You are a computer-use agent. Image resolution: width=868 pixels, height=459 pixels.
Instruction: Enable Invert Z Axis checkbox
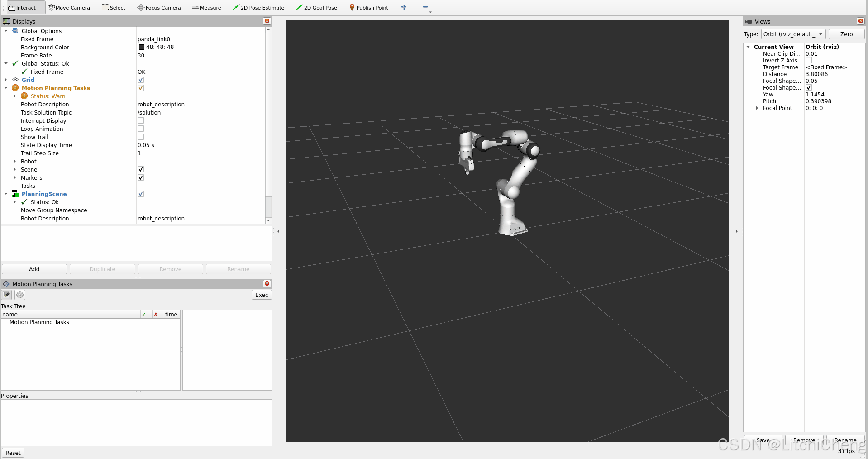point(809,60)
